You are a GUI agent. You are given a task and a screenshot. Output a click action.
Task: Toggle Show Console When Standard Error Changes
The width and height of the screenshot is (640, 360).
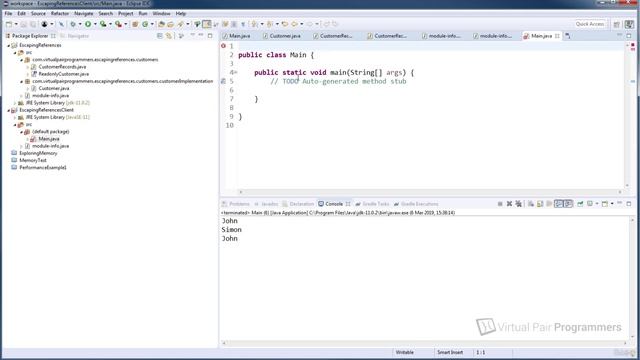(568, 204)
